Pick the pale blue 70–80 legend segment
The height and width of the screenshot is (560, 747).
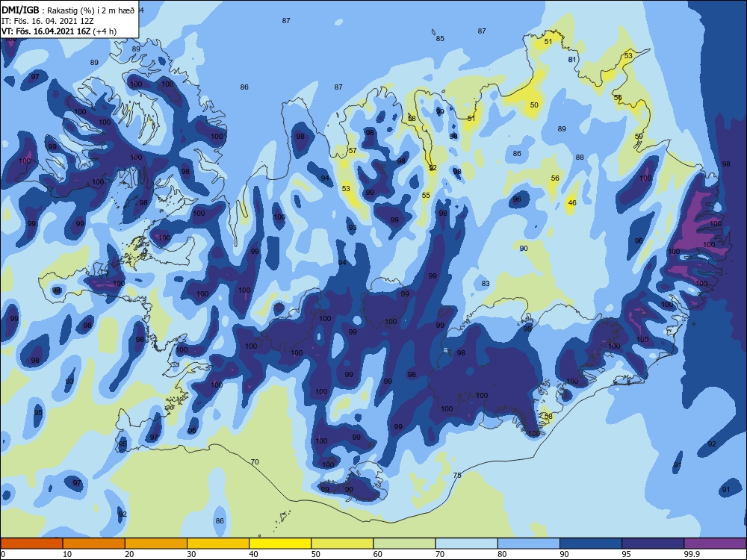[466, 544]
